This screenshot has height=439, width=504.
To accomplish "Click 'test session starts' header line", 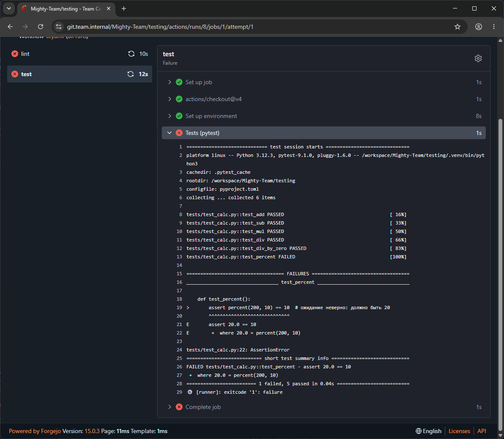I will coord(298,147).
